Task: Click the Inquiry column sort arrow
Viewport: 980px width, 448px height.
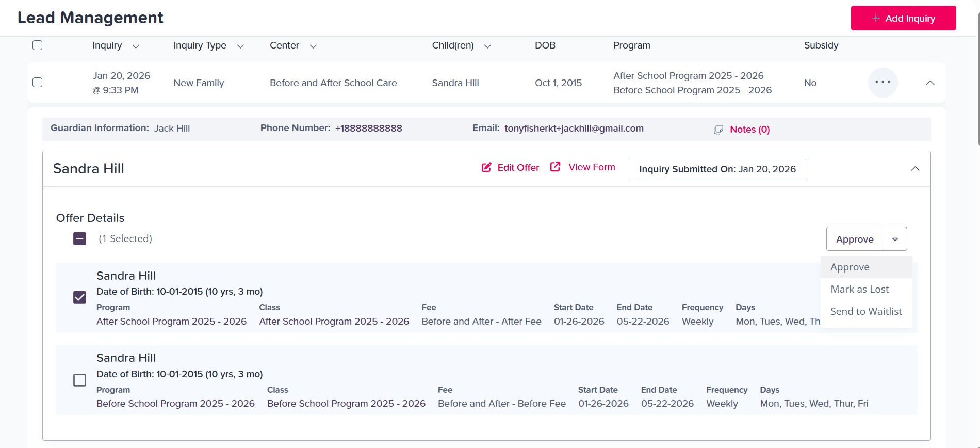Action: pos(136,46)
